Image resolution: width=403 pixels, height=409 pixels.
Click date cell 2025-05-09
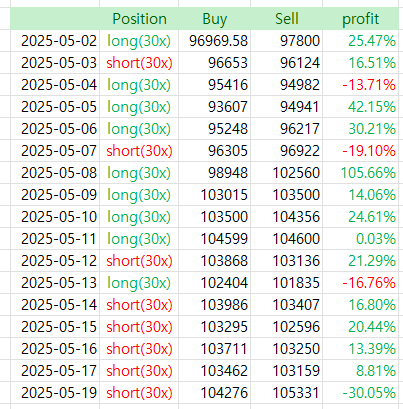pyautogui.click(x=55, y=195)
